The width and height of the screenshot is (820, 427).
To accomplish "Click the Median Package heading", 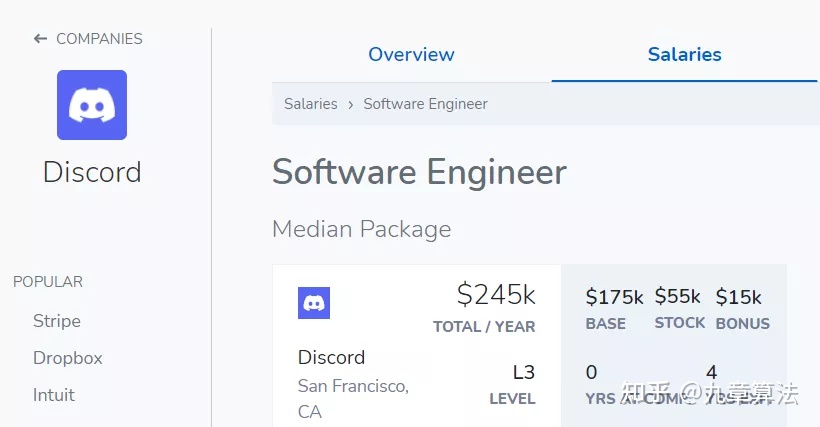I will [x=362, y=229].
